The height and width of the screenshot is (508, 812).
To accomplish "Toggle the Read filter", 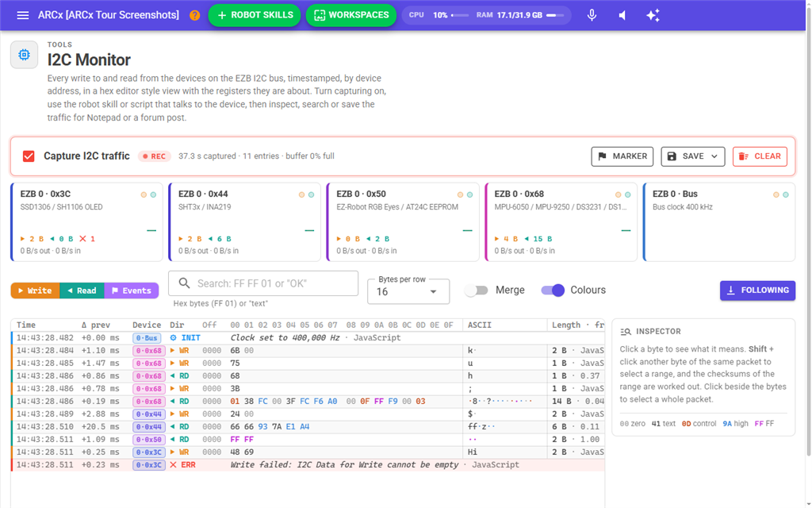I will pyautogui.click(x=82, y=291).
